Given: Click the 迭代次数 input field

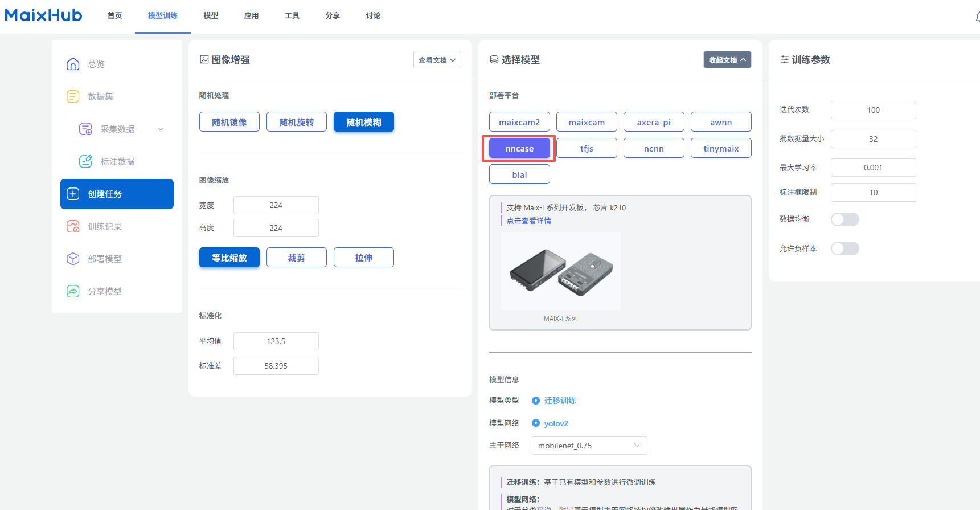Looking at the screenshot, I should coord(873,110).
